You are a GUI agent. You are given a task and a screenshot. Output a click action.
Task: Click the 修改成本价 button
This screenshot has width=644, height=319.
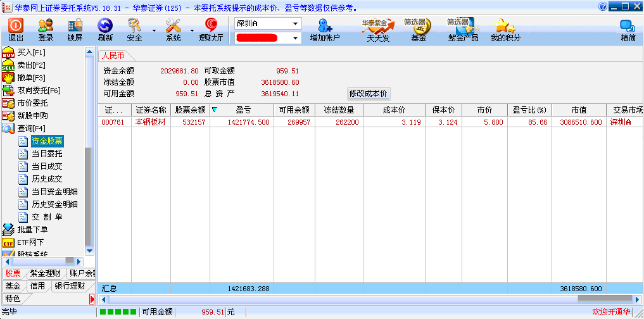[368, 93]
